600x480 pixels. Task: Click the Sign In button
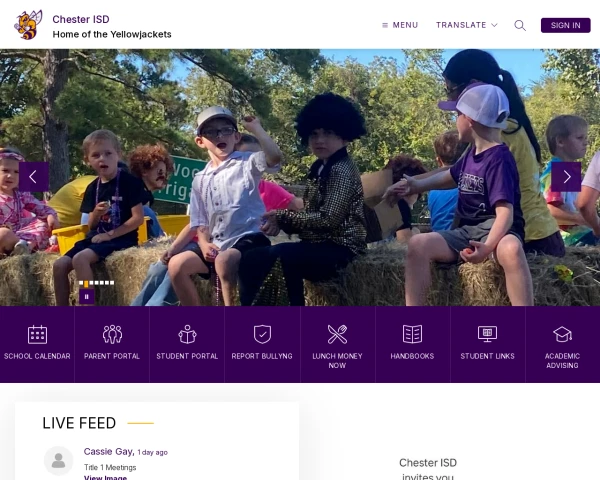tap(565, 25)
